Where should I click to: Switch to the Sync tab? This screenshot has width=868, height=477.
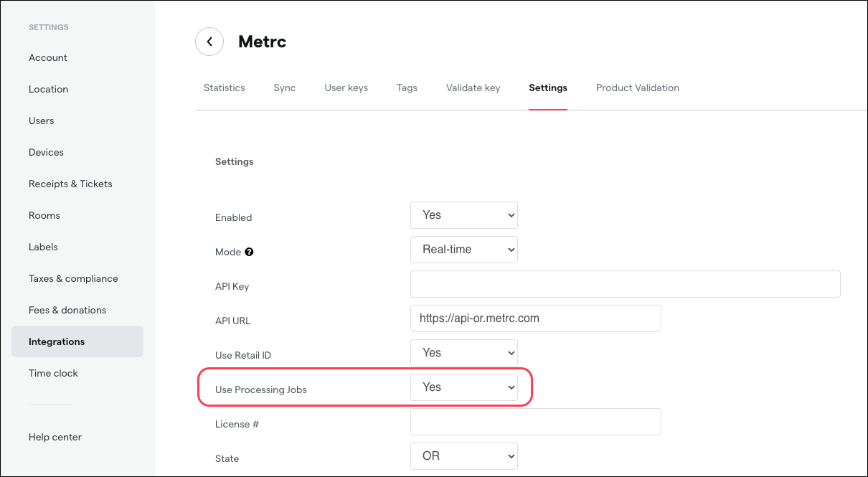pyautogui.click(x=285, y=88)
